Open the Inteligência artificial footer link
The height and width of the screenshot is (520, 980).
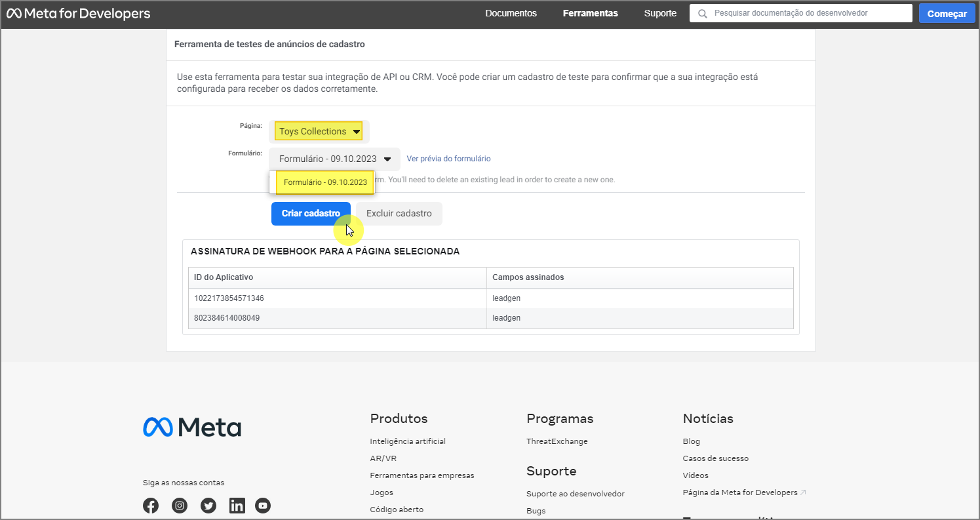point(408,441)
